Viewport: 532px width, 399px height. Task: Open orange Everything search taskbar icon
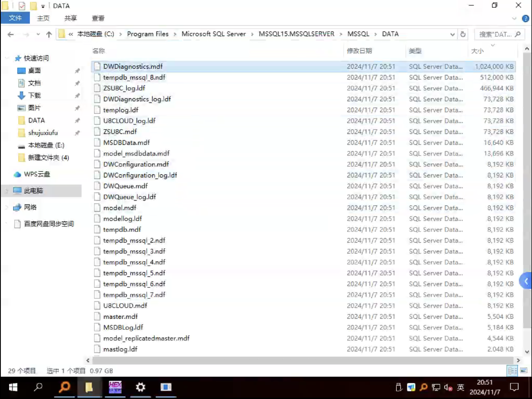(64, 387)
